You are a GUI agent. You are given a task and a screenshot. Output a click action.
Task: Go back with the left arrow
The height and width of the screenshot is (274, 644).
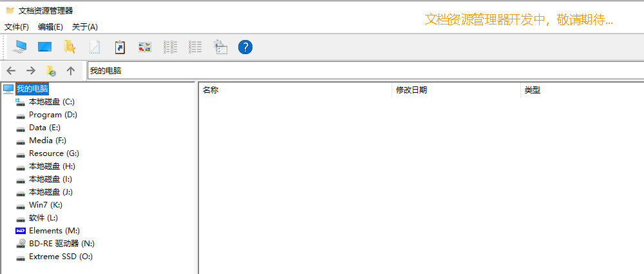[x=11, y=71]
